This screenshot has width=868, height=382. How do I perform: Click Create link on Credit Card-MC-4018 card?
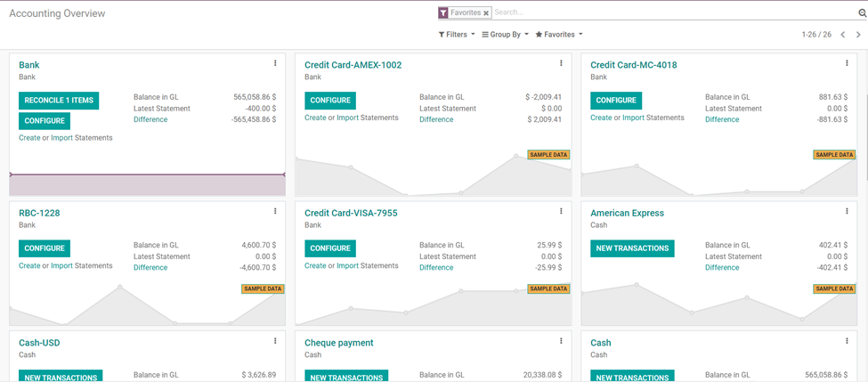pos(601,118)
